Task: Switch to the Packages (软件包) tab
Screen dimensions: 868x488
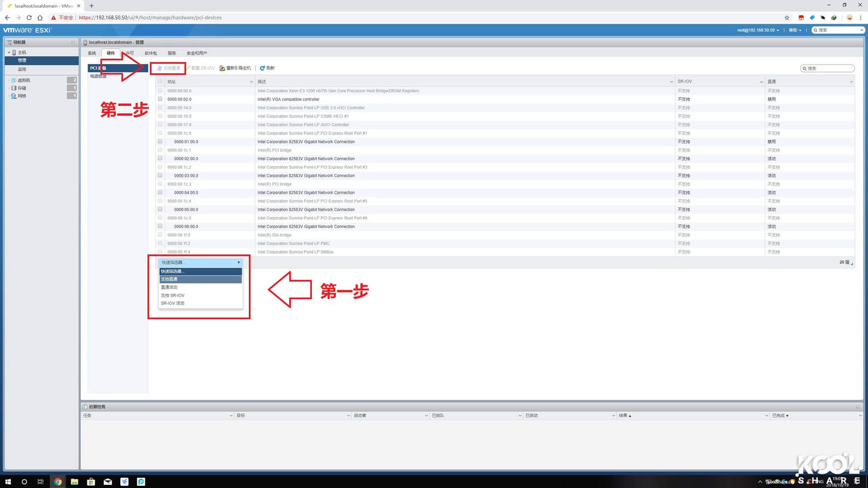Action: tap(151, 53)
